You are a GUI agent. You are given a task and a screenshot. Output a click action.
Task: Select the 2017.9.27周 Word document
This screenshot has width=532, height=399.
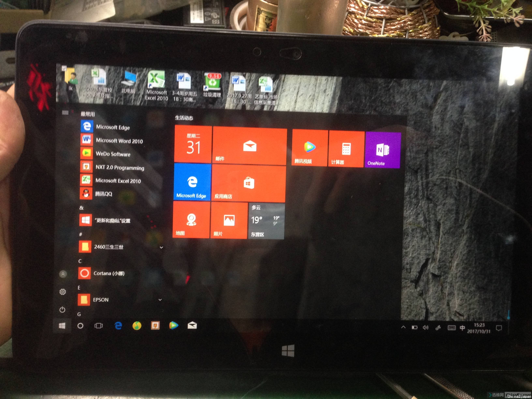[239, 90]
